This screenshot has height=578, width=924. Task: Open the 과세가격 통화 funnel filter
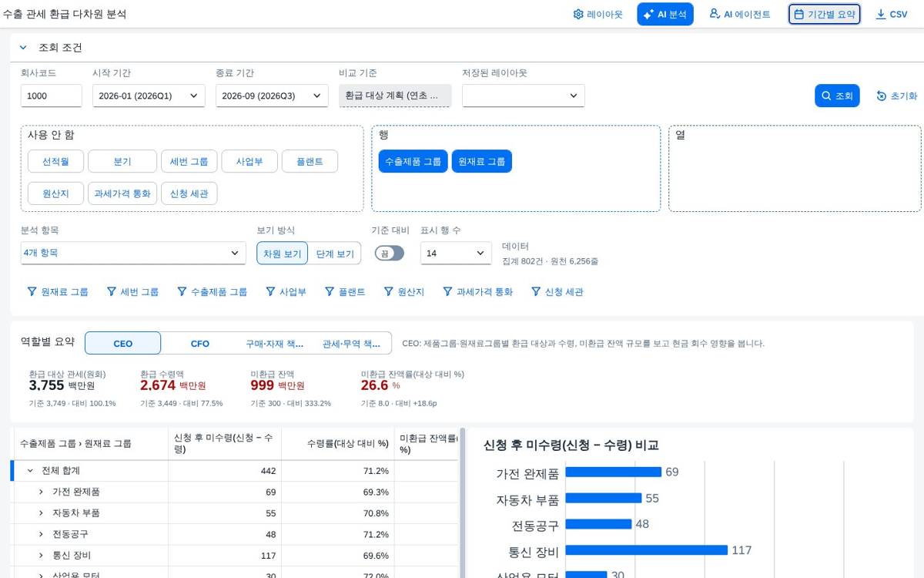pyautogui.click(x=478, y=292)
